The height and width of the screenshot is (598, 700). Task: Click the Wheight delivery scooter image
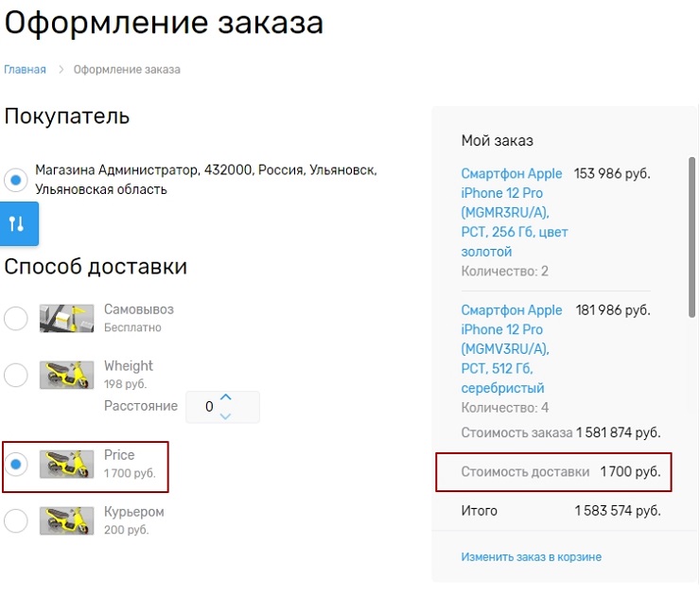point(66,375)
